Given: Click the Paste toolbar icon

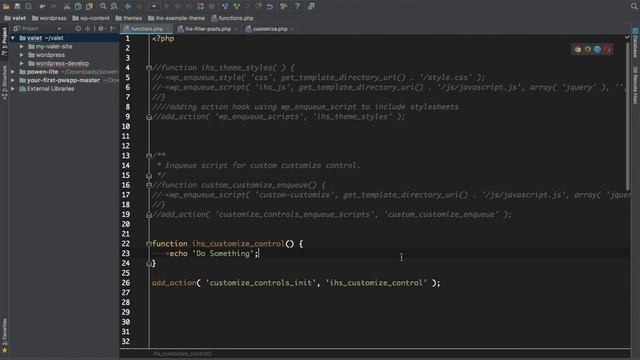Looking at the screenshot, I should (89, 6).
